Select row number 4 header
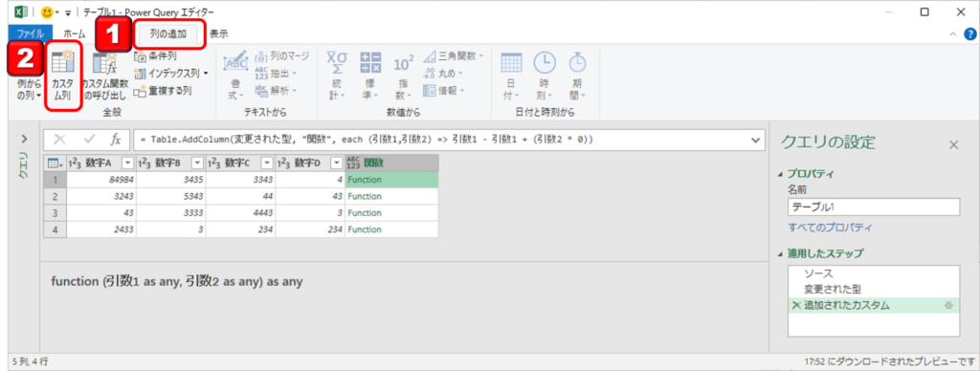This screenshot has width=980, height=371. point(55,229)
